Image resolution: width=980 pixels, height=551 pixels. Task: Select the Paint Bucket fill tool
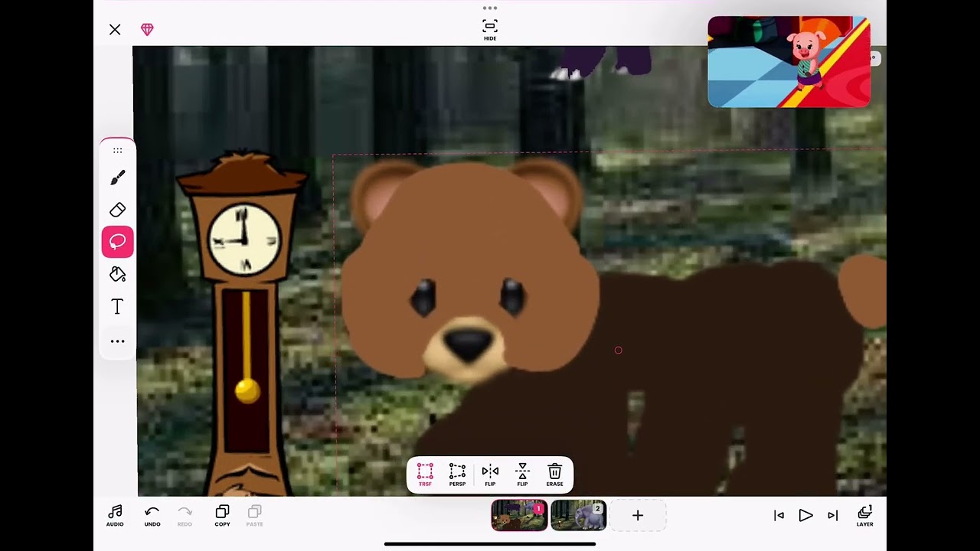tap(117, 274)
